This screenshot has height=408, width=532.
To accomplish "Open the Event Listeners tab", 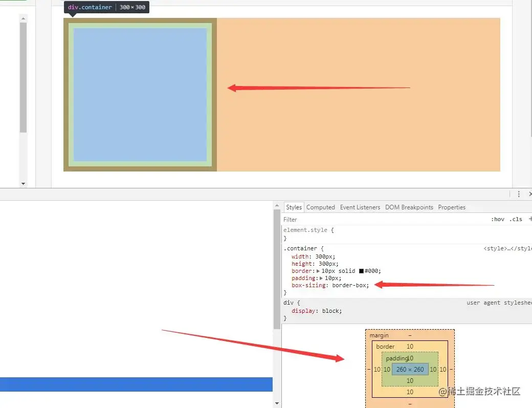I will (x=360, y=207).
